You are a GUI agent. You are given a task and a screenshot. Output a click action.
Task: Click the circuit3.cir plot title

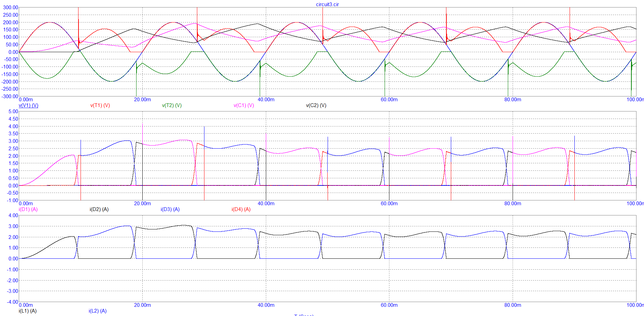pyautogui.click(x=327, y=4)
